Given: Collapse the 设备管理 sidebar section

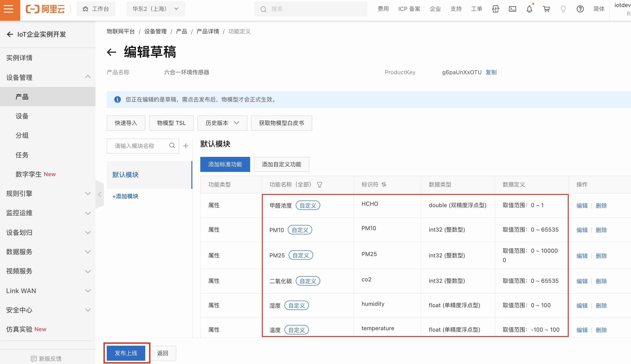Looking at the screenshot, I should 87,77.
